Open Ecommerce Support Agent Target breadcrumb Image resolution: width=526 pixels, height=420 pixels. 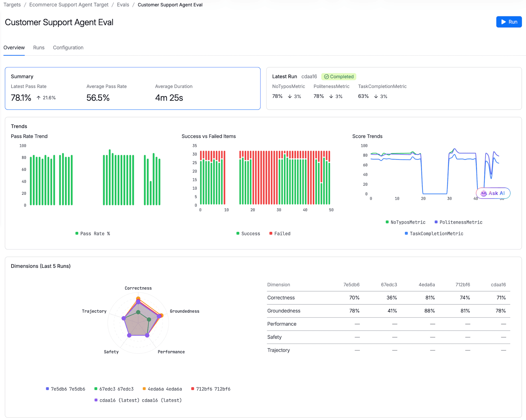pyautogui.click(x=69, y=5)
